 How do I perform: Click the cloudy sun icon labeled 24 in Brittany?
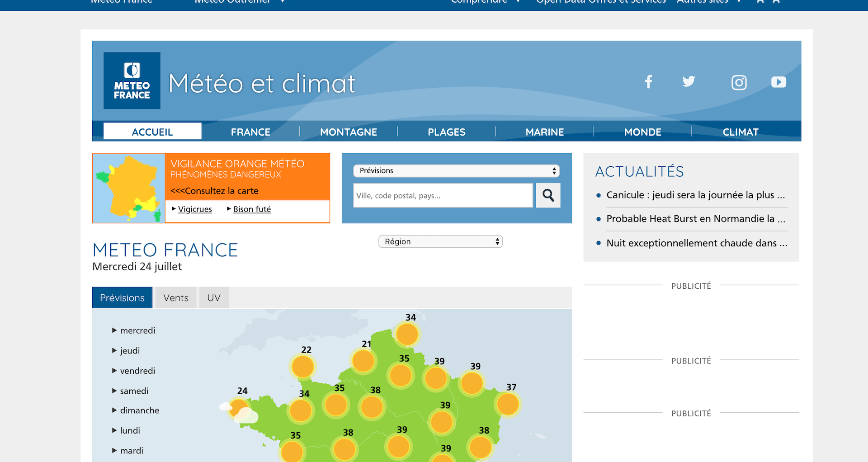239,410
